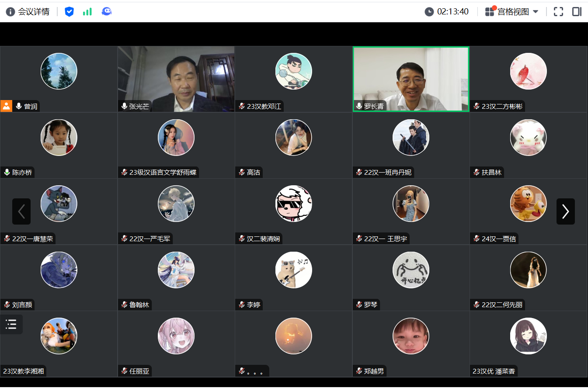The image size is (588, 388).
Task: Click the name label 22汉一严毛军
Action: pyautogui.click(x=150, y=239)
